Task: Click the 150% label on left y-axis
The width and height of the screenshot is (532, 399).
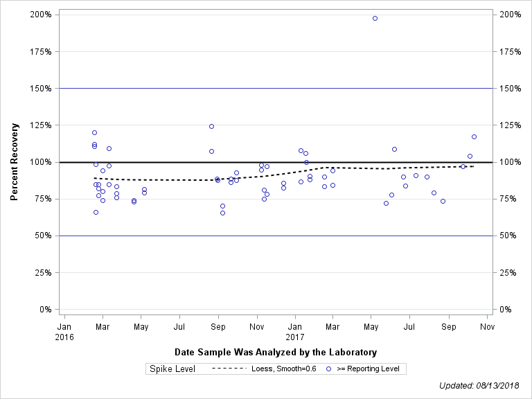Action: 41,88
